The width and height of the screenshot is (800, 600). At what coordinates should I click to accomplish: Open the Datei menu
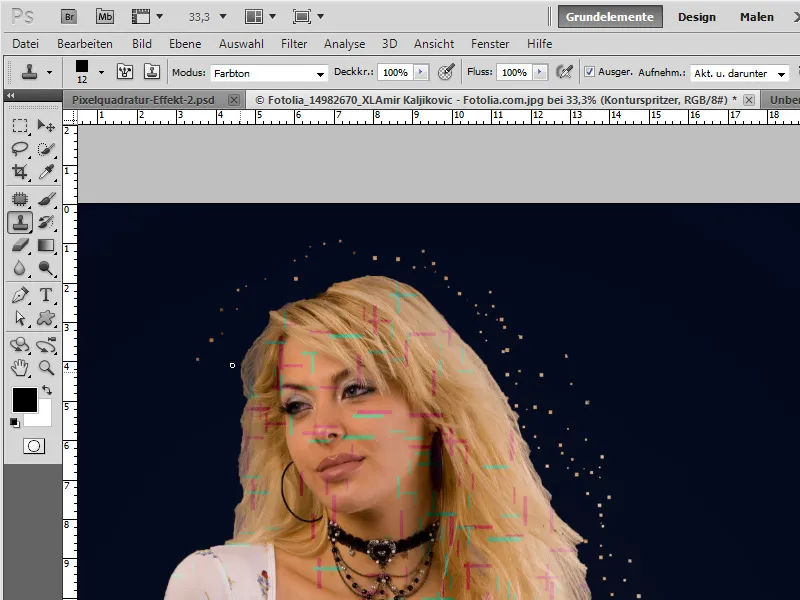click(x=26, y=44)
